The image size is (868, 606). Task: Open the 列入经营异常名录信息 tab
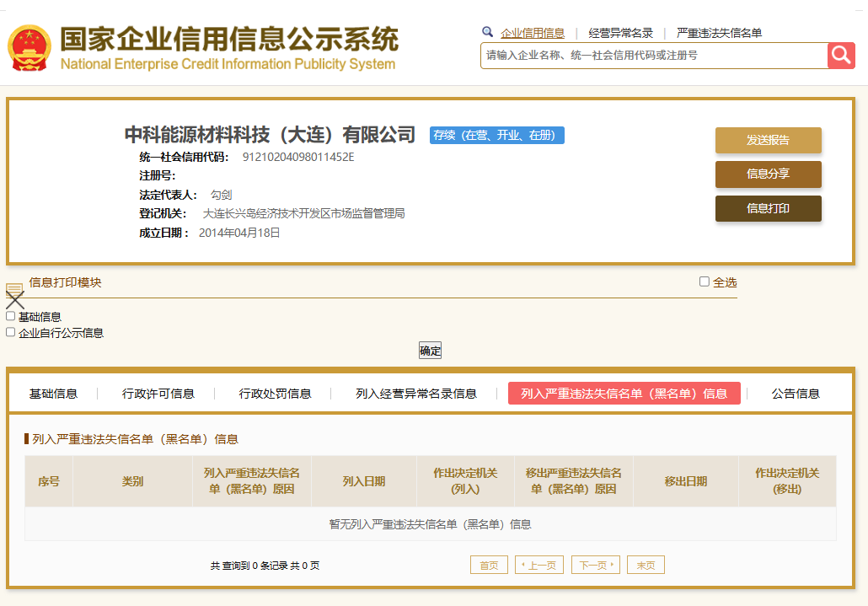[415, 394]
